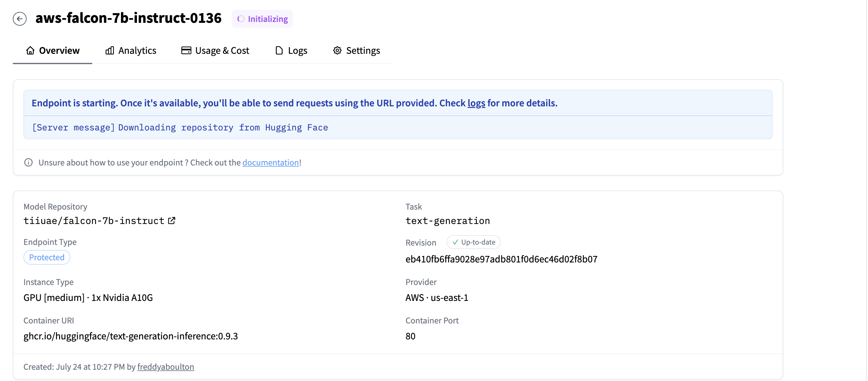Click the revision hash text
This screenshot has height=381, width=868.
[501, 259]
